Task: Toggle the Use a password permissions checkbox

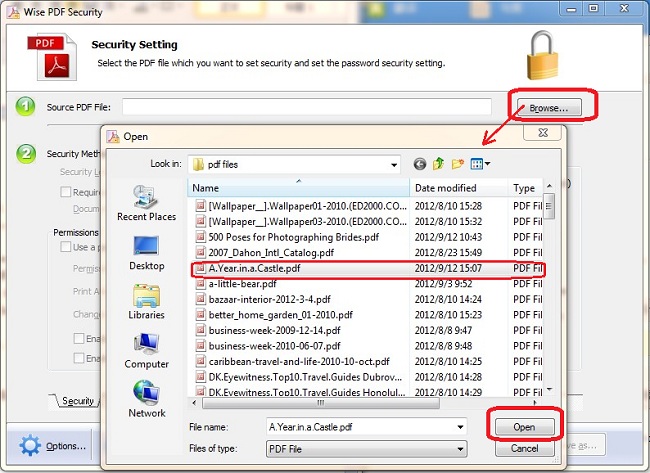Action: click(65, 247)
